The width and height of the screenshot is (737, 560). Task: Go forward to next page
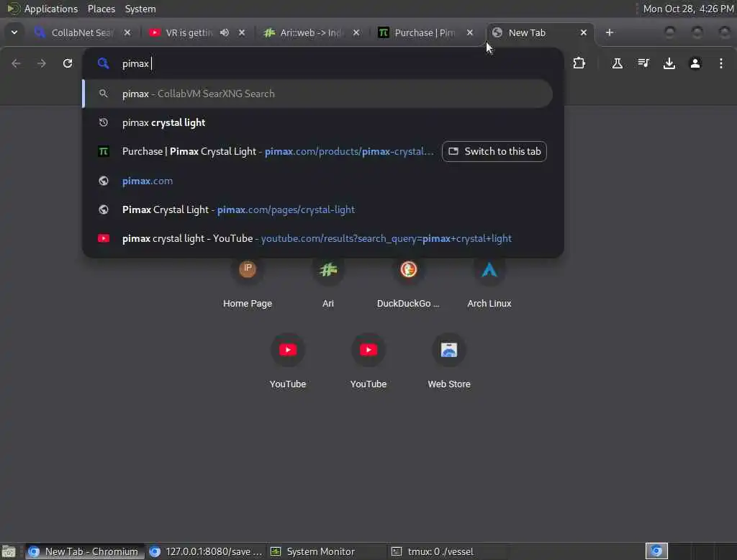point(41,63)
